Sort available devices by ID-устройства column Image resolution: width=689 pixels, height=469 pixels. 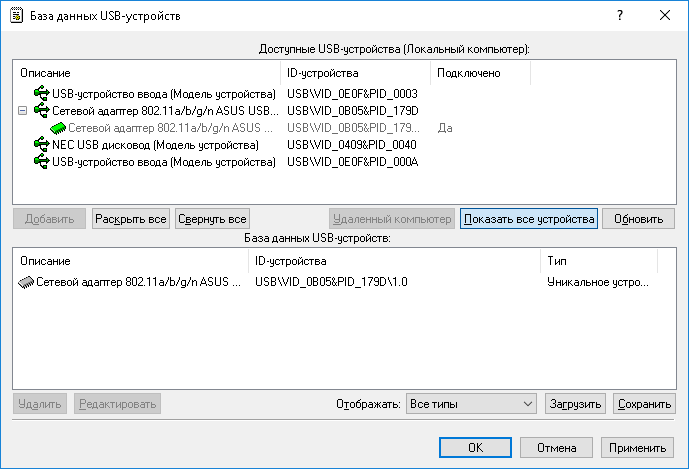356,73
